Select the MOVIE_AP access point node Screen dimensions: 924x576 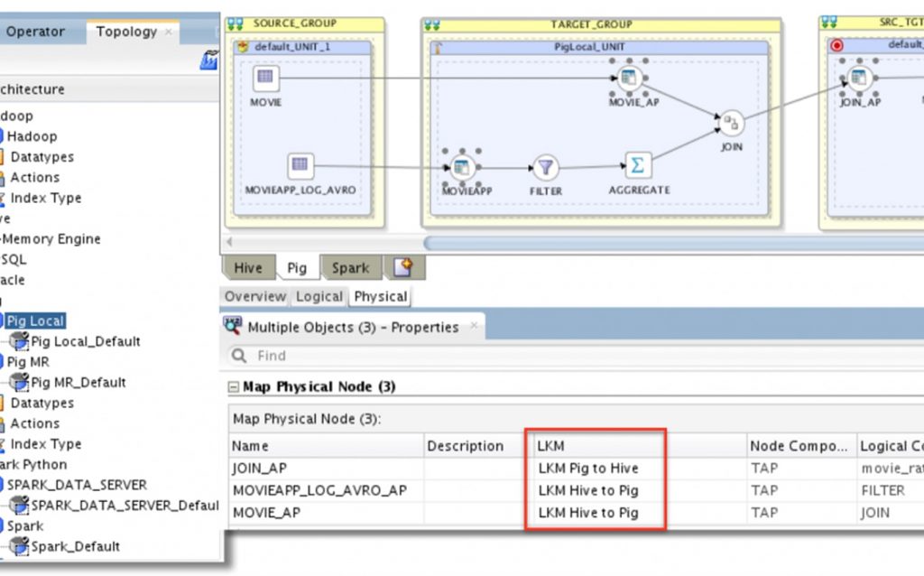tap(629, 78)
